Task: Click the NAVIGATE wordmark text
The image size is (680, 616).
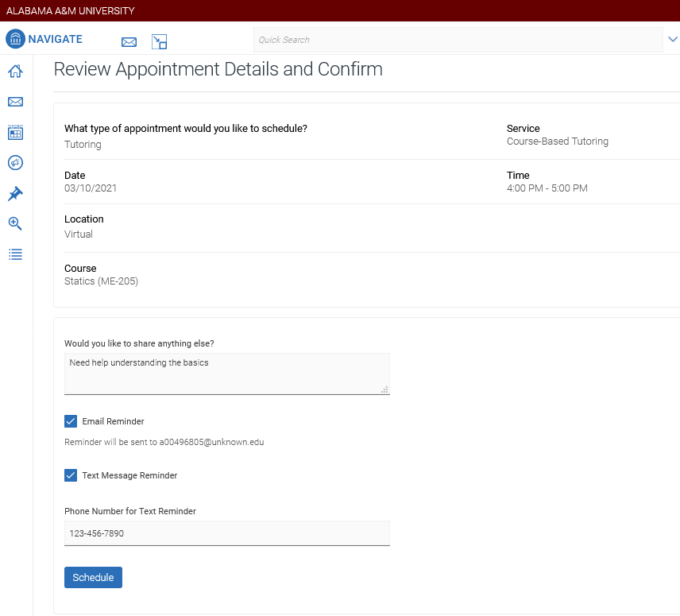Action: (55, 39)
